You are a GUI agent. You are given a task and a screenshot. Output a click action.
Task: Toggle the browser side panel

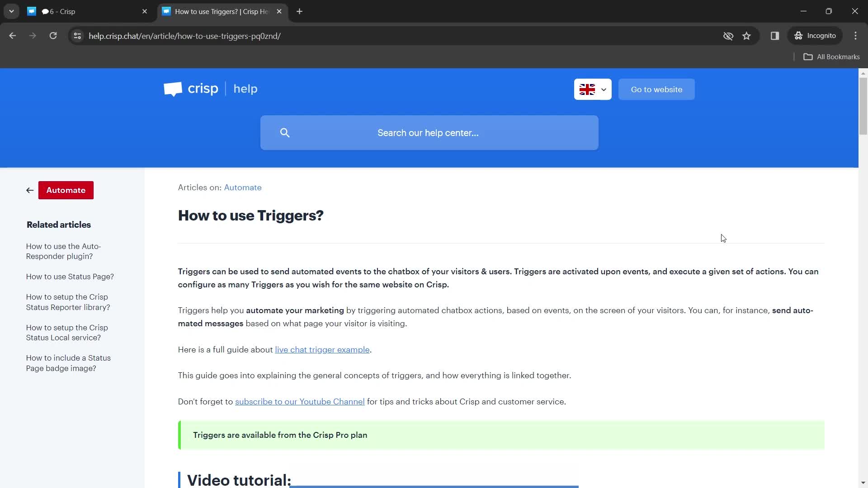pyautogui.click(x=775, y=36)
